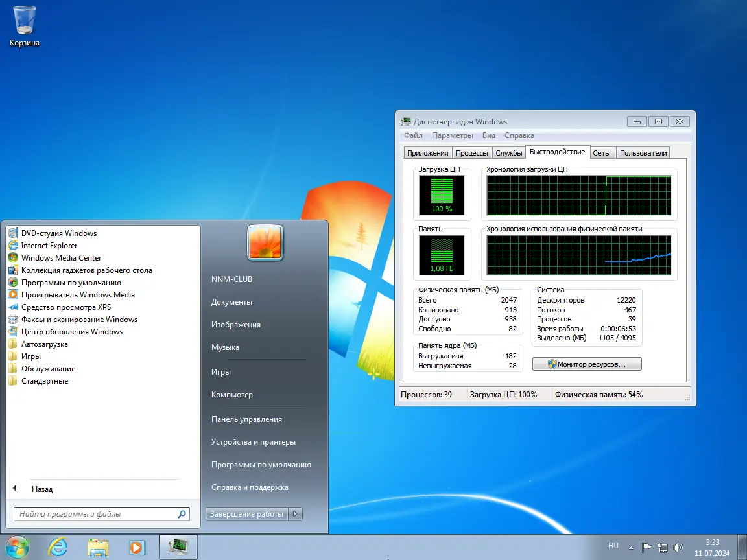The height and width of the screenshot is (560, 747).
Task: Open DVD-студия Windows from the Start menu
Action: (59, 233)
